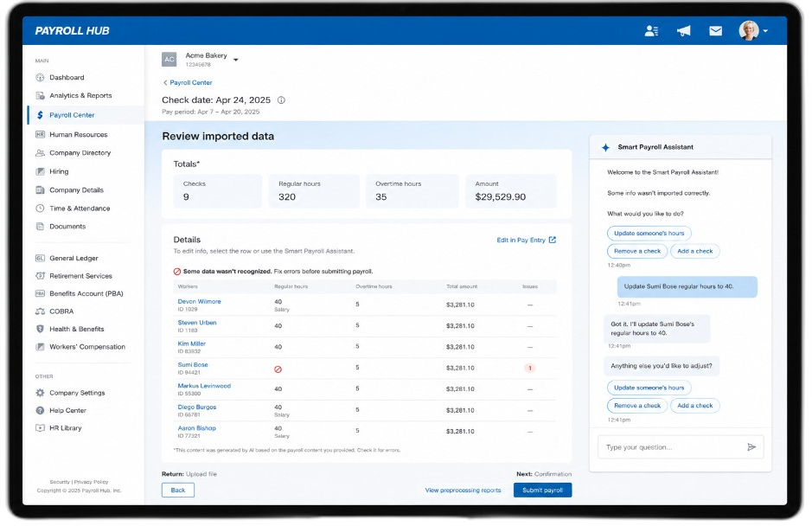Viewport: 812px width, 526px height.
Task: Click the latest Update someone's hours chip at 12:41pm
Action: (x=649, y=388)
